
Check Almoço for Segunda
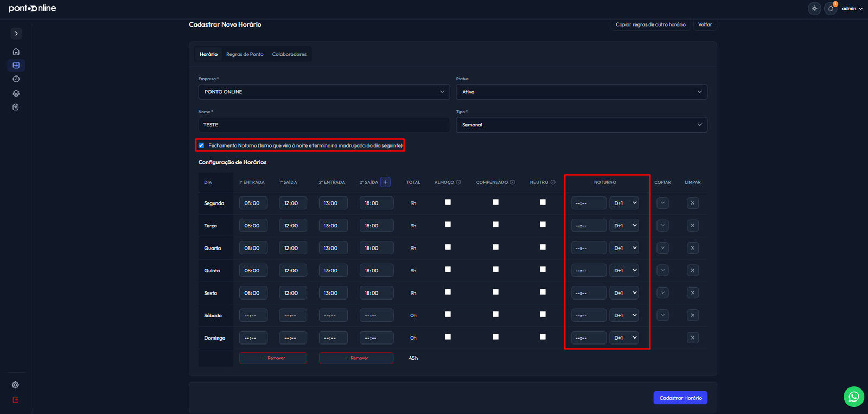448,202
